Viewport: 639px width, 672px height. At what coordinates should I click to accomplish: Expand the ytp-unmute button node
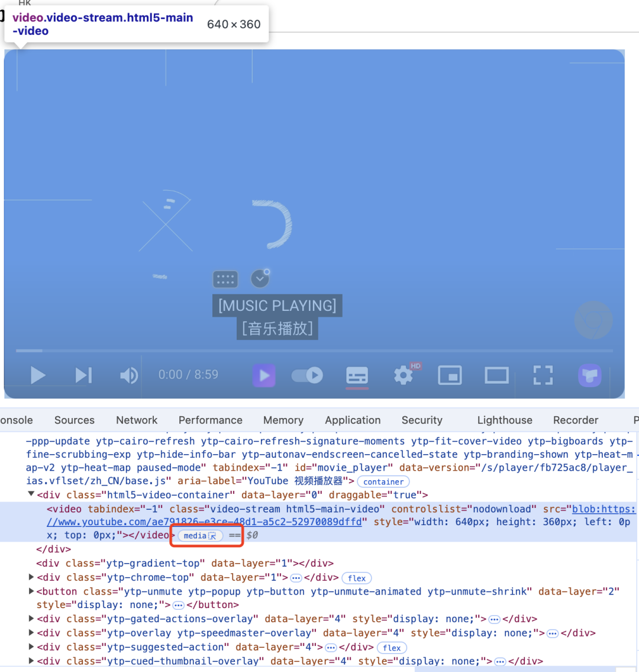point(31,591)
